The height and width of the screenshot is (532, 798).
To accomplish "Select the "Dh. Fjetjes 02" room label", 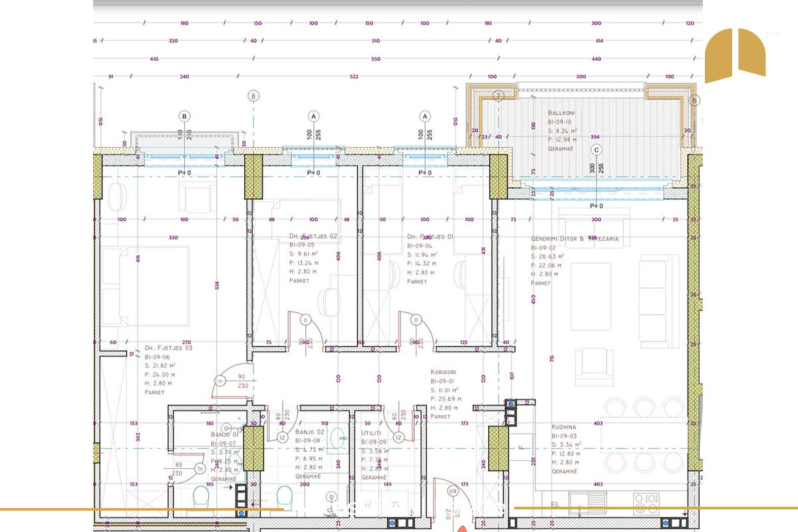I will [x=313, y=236].
